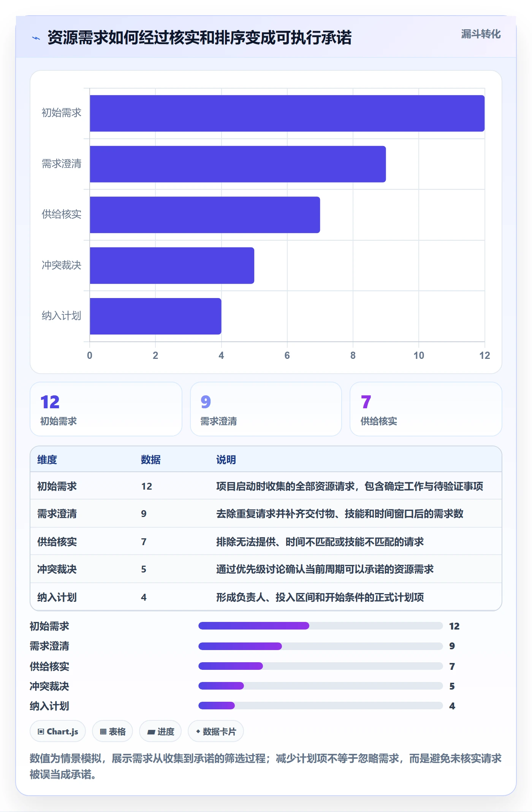This screenshot has width=532, height=812.
Task: Select the 进度 chip
Action: coord(160,731)
